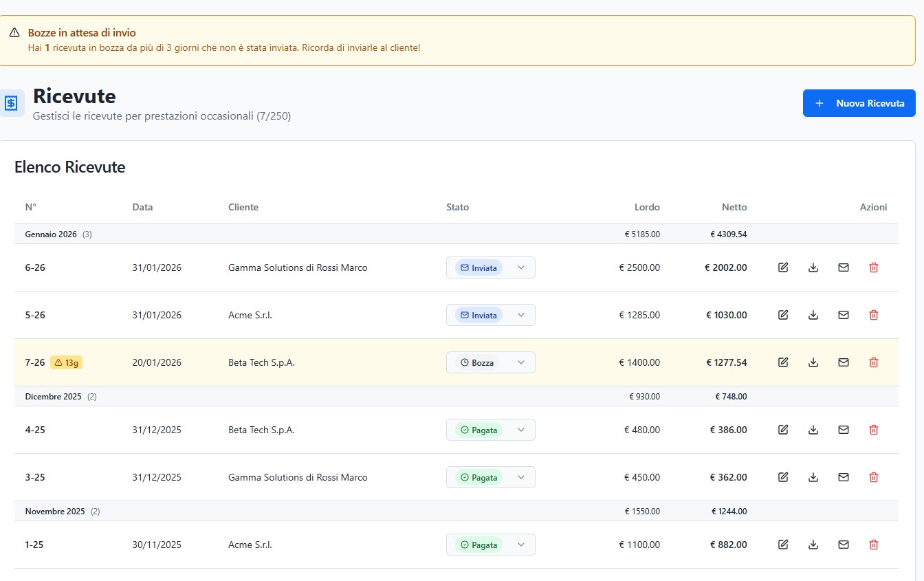924x581 pixels.
Task: Email receipt 4-25 to Beta Tech
Action: (x=844, y=430)
